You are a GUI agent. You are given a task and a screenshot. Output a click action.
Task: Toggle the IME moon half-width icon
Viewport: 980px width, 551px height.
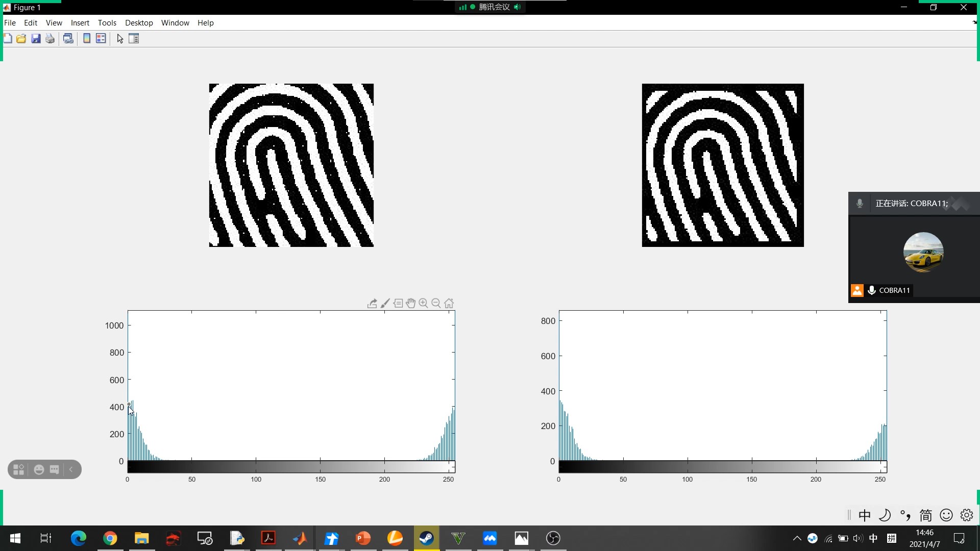pos(885,515)
